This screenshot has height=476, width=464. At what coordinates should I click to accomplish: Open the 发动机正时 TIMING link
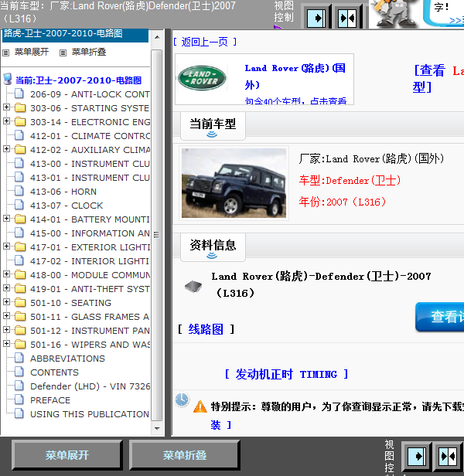(x=286, y=374)
